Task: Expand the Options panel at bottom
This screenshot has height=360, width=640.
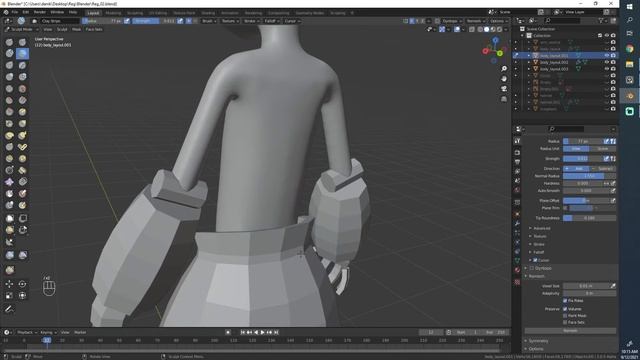Action: coord(536,349)
